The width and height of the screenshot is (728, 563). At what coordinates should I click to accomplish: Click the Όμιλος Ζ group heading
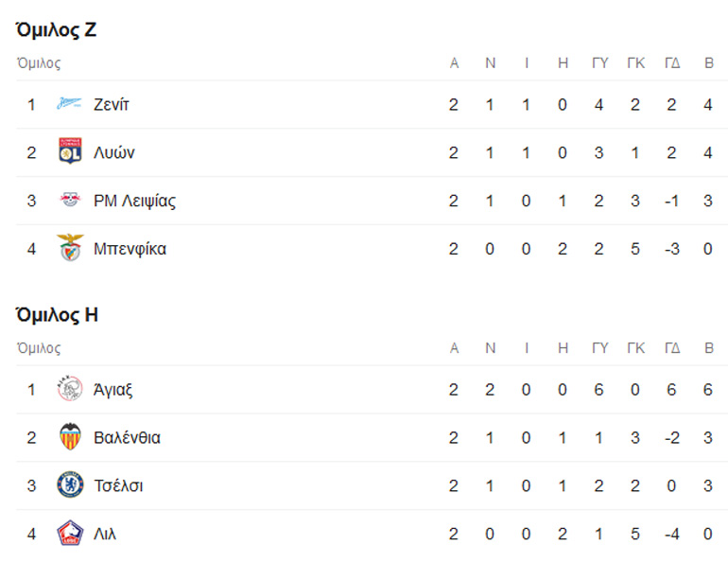coord(56,30)
